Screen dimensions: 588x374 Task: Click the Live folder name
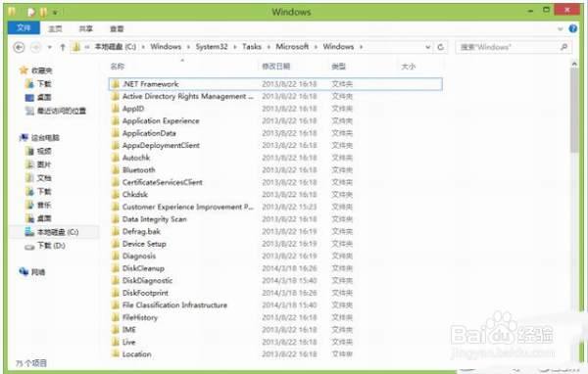pyautogui.click(x=128, y=342)
